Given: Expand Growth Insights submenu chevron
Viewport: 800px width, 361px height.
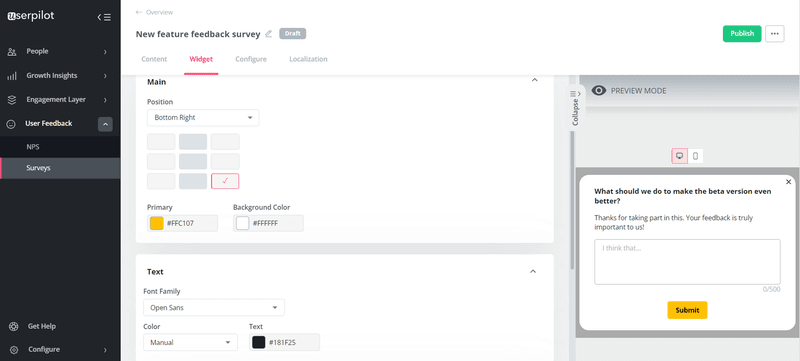Looking at the screenshot, I should pyautogui.click(x=105, y=76).
